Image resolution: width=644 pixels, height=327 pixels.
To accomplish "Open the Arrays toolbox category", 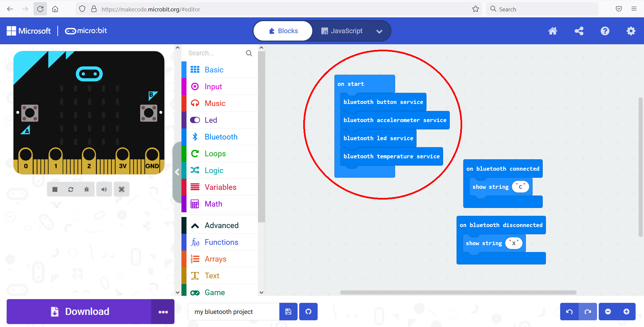I will [x=220, y=259].
